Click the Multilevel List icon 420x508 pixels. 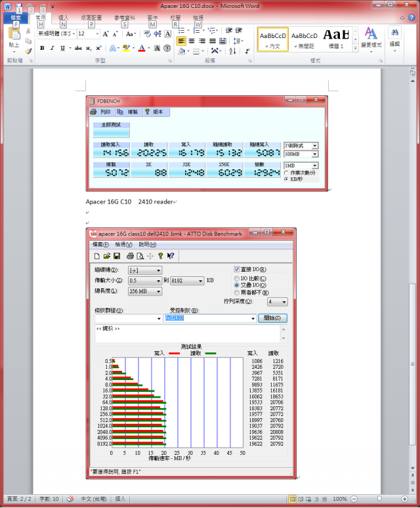tap(211, 30)
